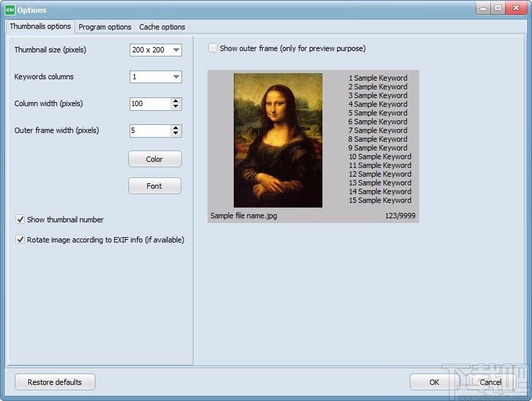Click the Outer frame width input field
Image resolution: width=532 pixels, height=401 pixels.
tap(150, 130)
